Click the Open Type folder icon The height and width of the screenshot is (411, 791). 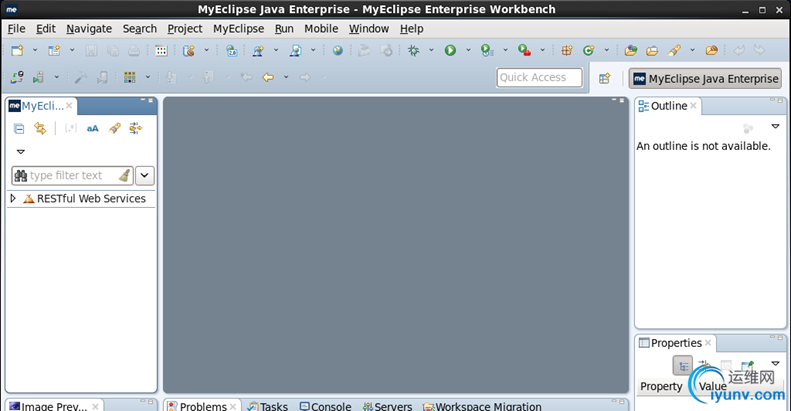click(x=631, y=50)
